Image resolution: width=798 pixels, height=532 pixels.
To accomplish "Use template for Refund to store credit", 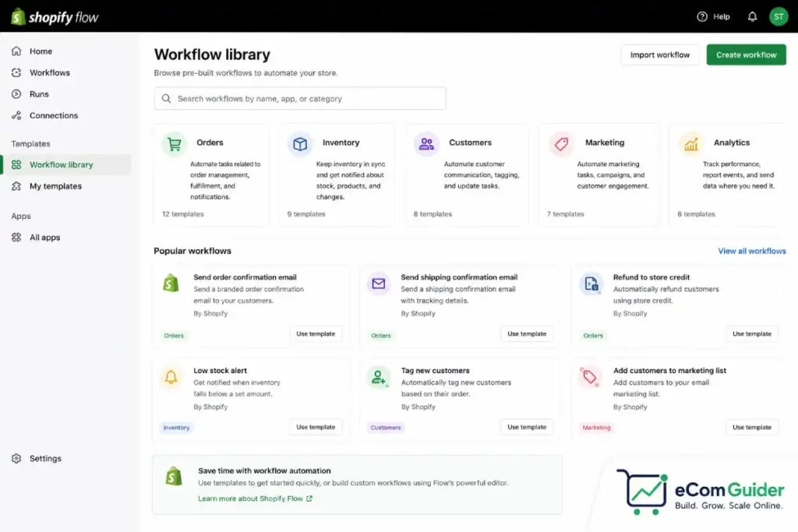I will click(x=752, y=333).
